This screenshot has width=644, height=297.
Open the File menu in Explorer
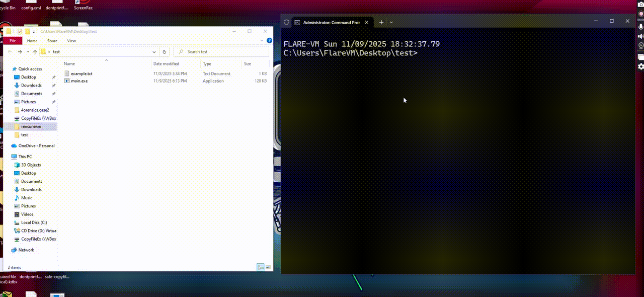coord(13,41)
